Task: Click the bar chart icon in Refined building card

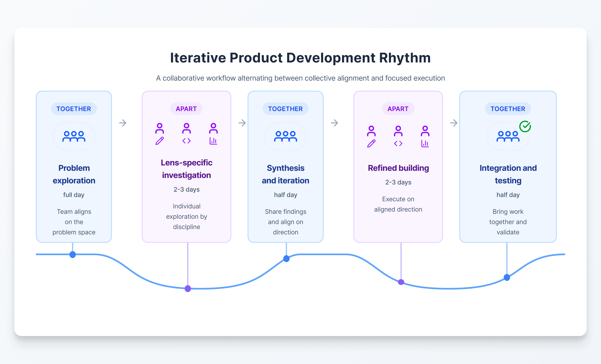Action: pos(425,143)
